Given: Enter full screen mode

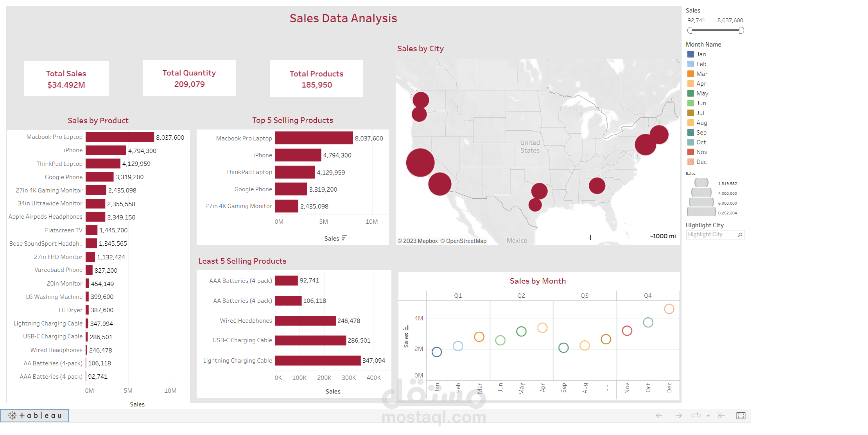Looking at the screenshot, I should click(741, 415).
